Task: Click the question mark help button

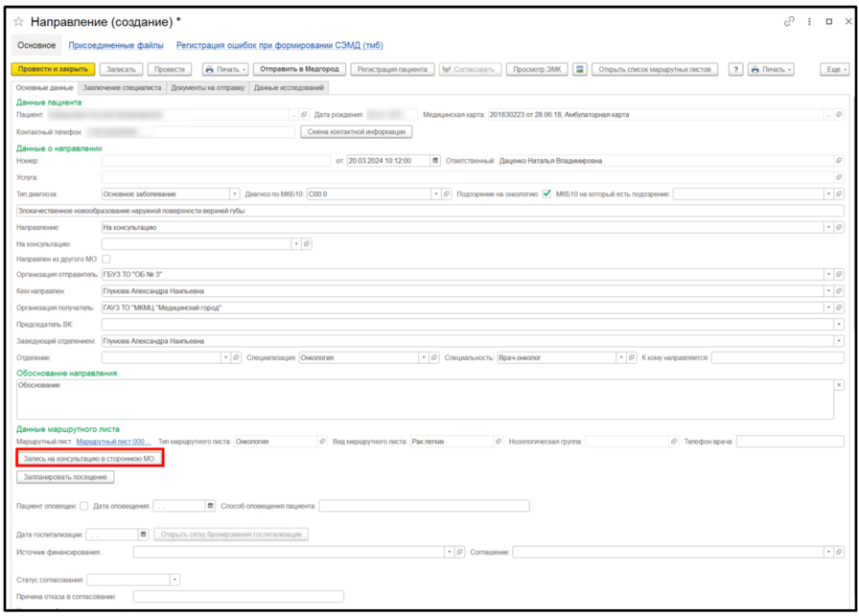Action: point(736,70)
